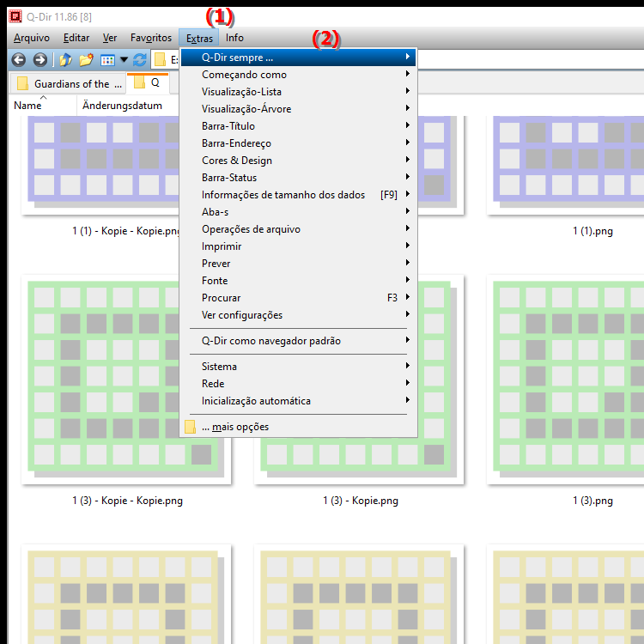Viewport: 644px width, 644px height.
Task: Switch to 'Guardians of the ...' tab
Action: (67, 83)
